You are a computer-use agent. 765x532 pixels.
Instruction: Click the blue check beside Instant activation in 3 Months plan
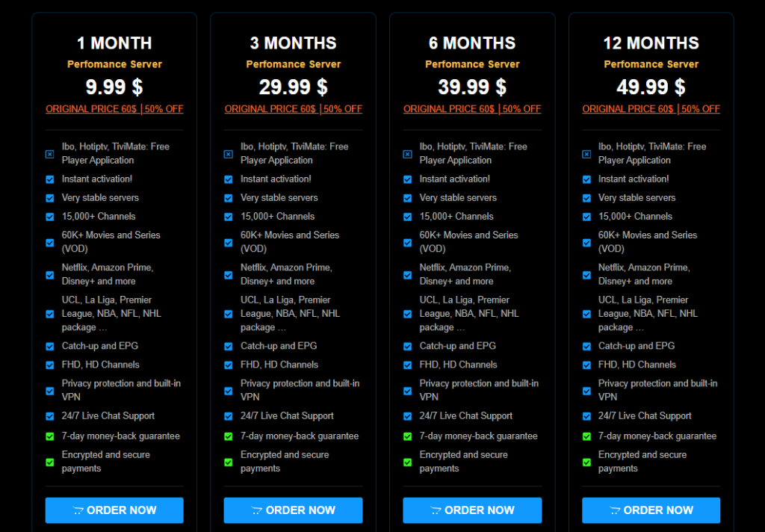tap(229, 179)
